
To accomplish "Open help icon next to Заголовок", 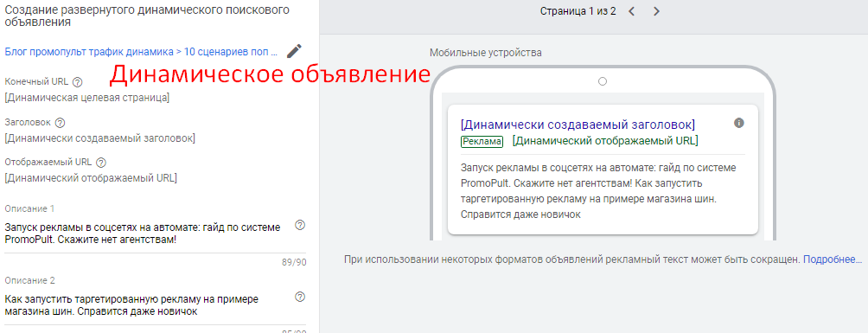I will (60, 123).
